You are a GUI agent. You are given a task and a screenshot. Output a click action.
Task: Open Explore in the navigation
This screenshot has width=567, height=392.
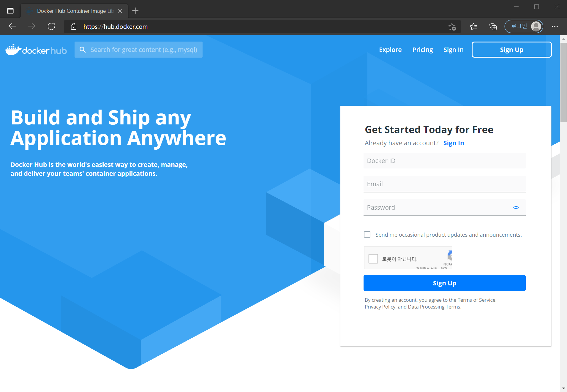390,50
